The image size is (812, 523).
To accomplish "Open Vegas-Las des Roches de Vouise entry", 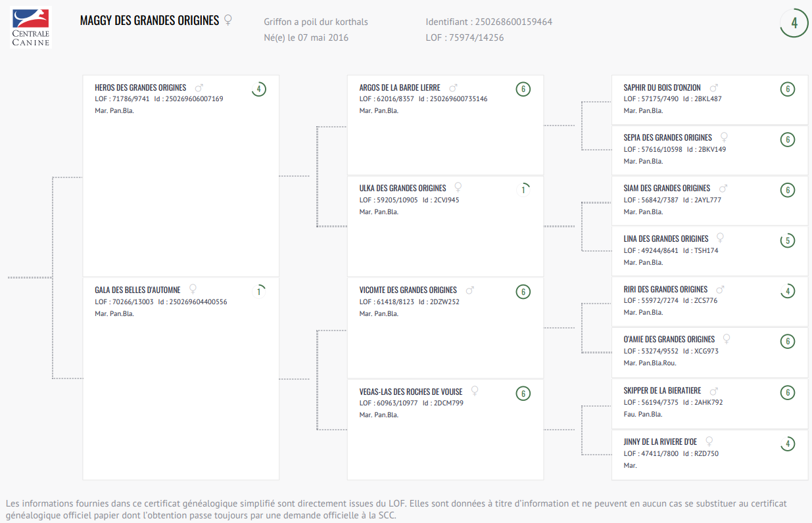I will coord(445,430).
